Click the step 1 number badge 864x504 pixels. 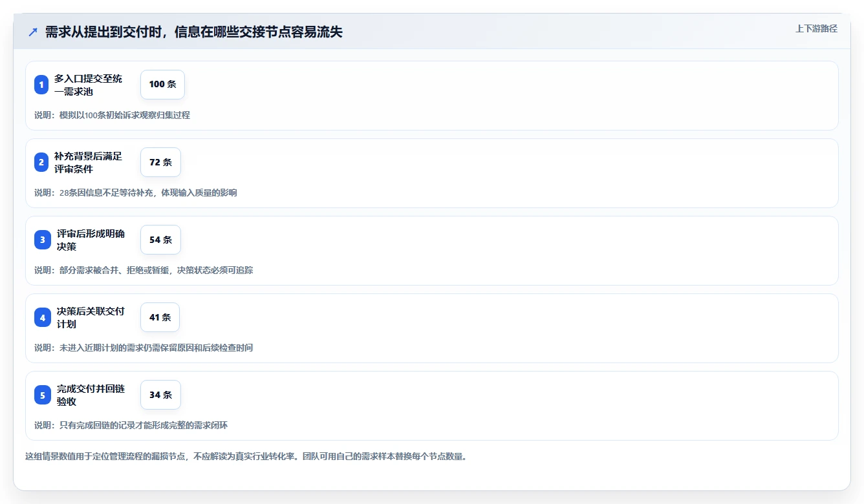pos(41,85)
